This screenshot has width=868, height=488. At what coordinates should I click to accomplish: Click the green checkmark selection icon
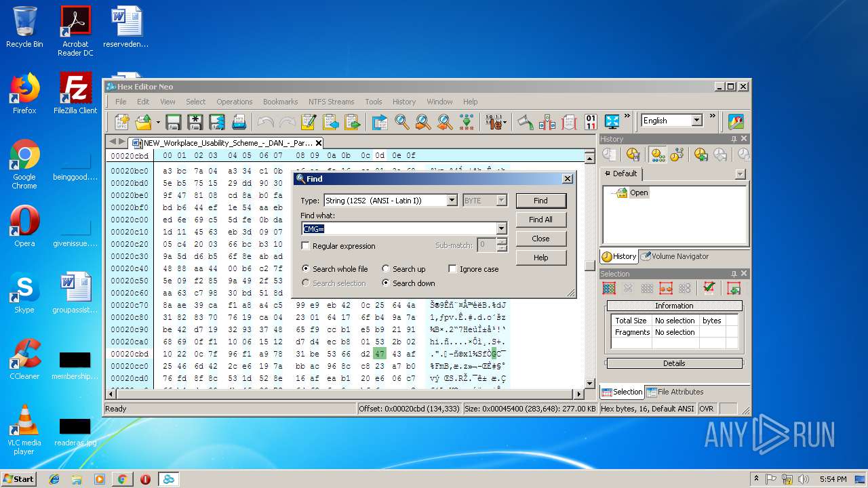click(x=709, y=288)
